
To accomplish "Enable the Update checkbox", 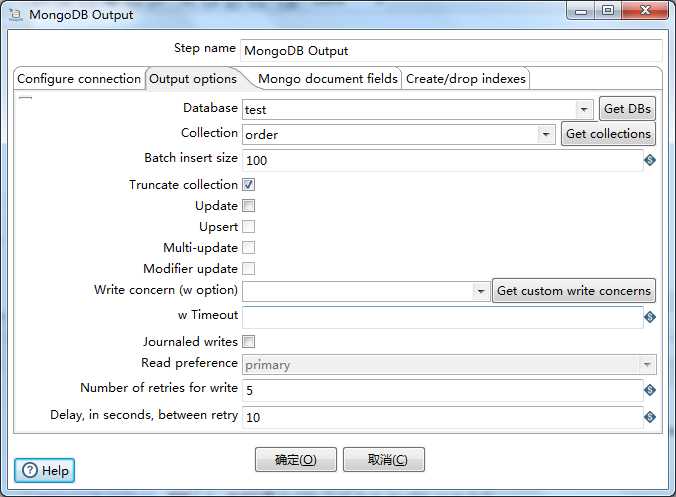I will [x=249, y=206].
